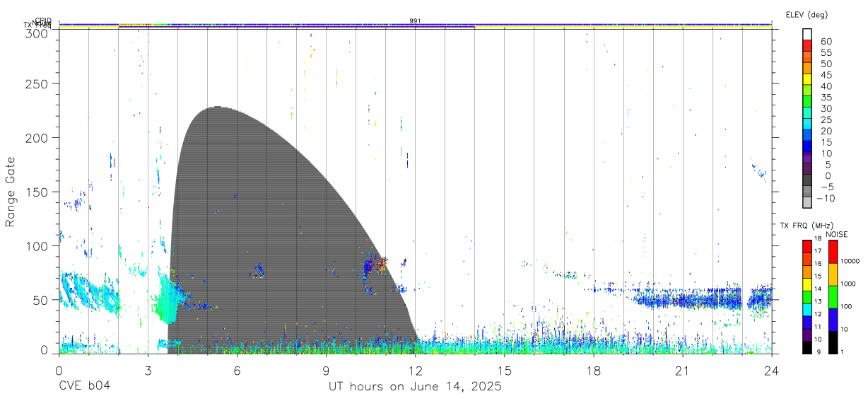Viewport: 868px width, 401px height.
Task: Click the 'NOISE' legend title
Action: point(837,234)
